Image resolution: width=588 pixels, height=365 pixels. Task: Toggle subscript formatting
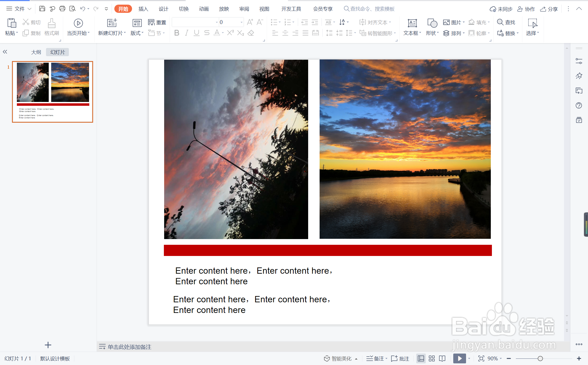pyautogui.click(x=241, y=33)
